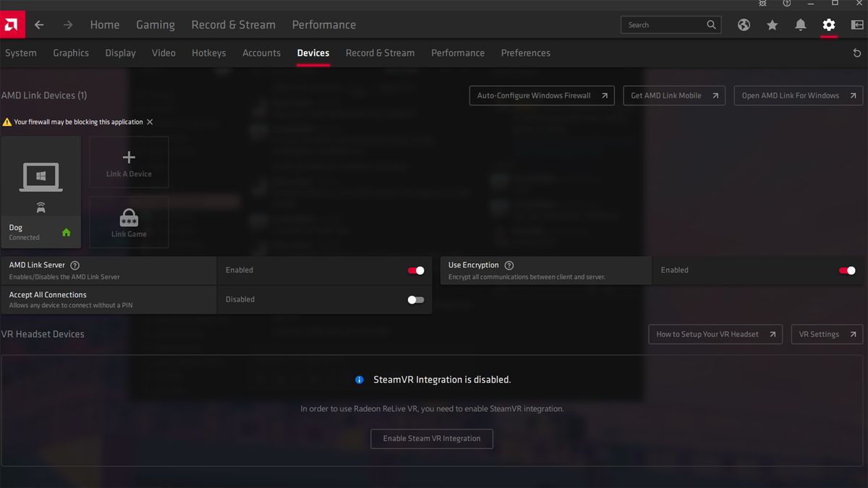Turn off the Use Encryption toggle

coord(848,270)
